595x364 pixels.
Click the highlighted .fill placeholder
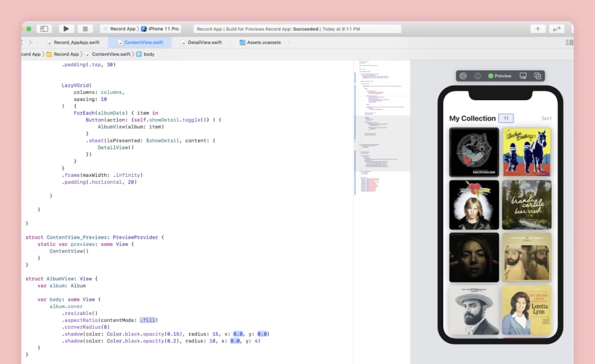148,320
